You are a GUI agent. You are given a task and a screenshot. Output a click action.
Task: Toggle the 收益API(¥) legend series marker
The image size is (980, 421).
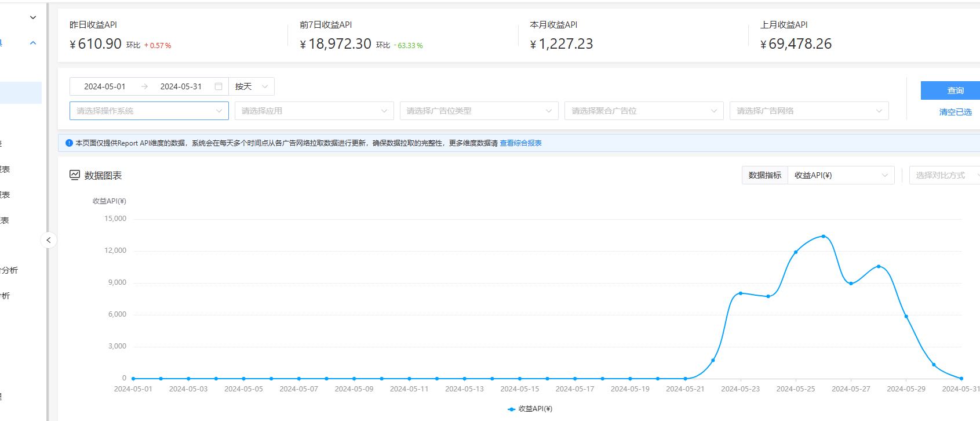click(x=512, y=409)
